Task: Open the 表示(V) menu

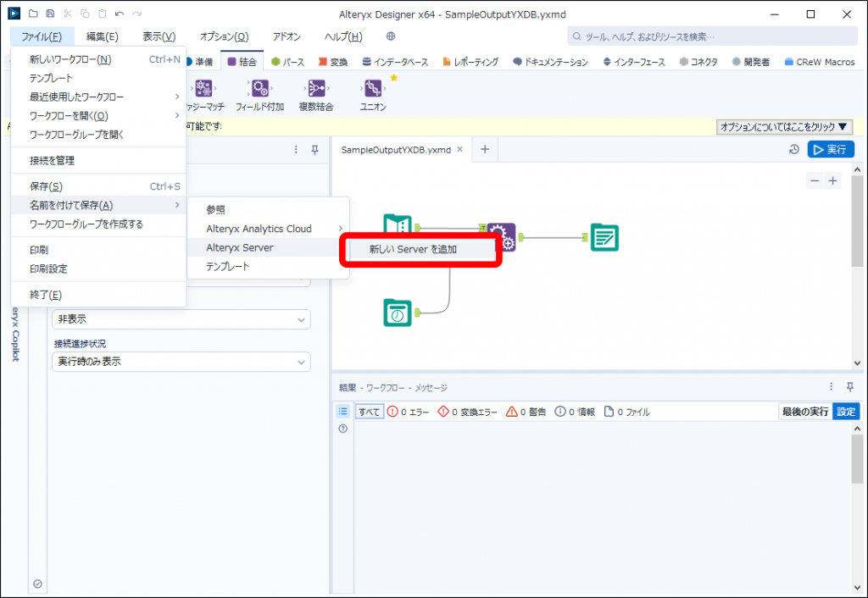Action: 159,36
